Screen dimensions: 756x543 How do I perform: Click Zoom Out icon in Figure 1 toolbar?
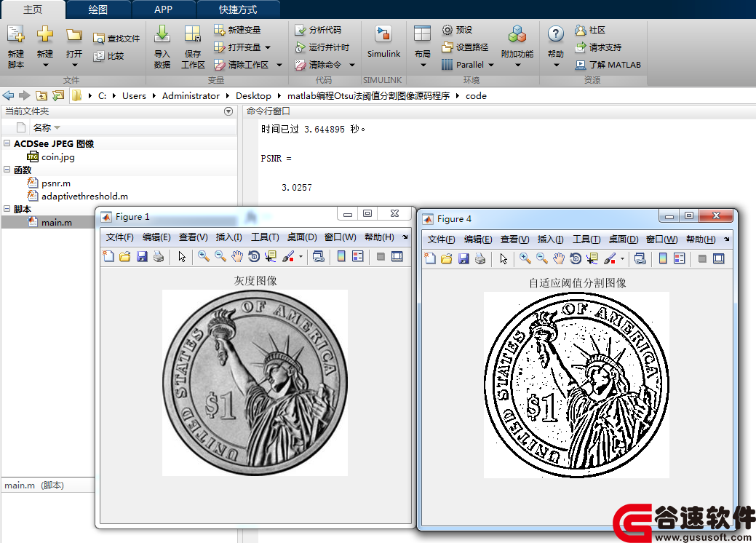coord(220,256)
